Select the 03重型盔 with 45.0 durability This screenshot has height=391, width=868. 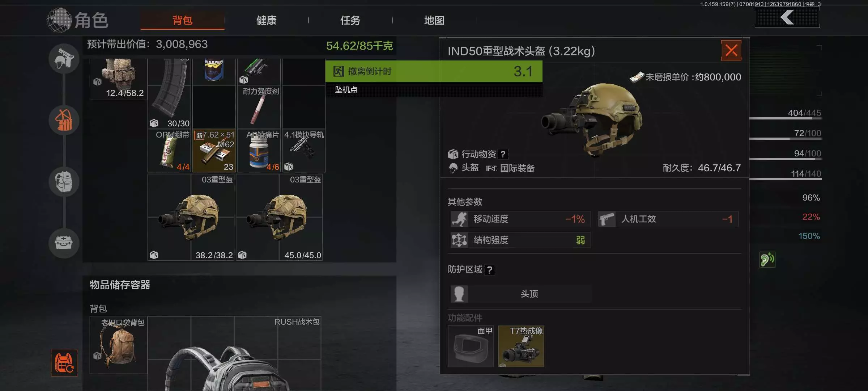(x=279, y=217)
